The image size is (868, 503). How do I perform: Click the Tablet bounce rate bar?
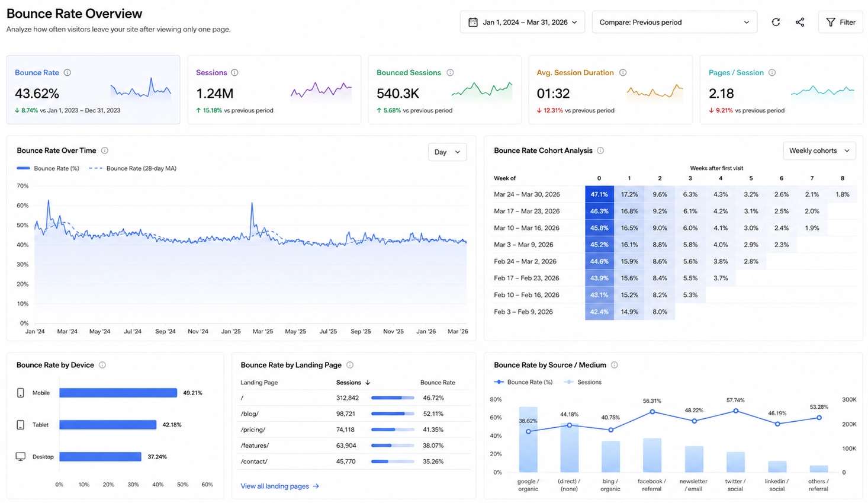pos(108,425)
